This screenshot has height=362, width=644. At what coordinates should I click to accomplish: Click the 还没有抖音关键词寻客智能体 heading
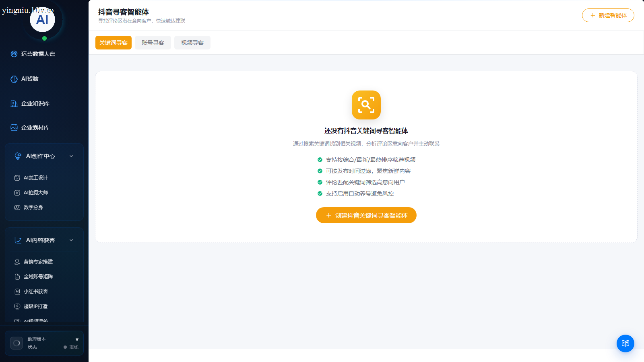[366, 131]
